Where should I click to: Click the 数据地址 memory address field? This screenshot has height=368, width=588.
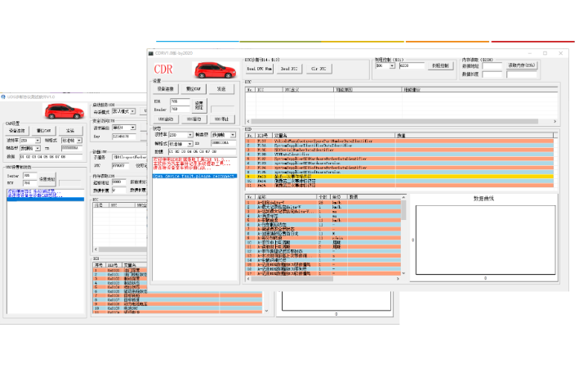coord(492,66)
